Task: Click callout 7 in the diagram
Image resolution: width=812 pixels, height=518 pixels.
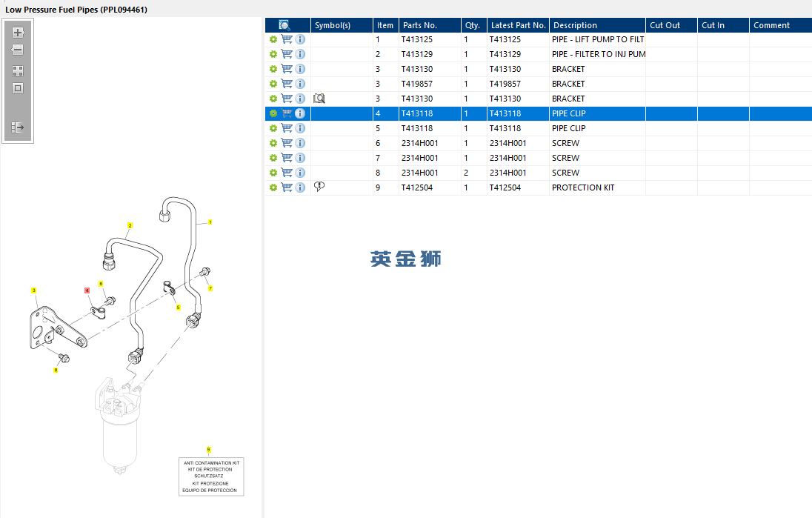Action: point(210,288)
